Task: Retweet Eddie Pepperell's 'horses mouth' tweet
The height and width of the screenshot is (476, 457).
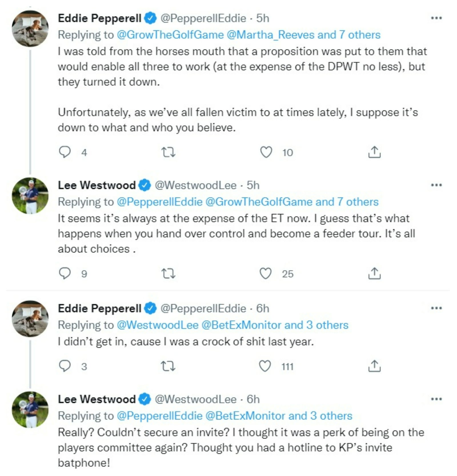Action: [169, 152]
